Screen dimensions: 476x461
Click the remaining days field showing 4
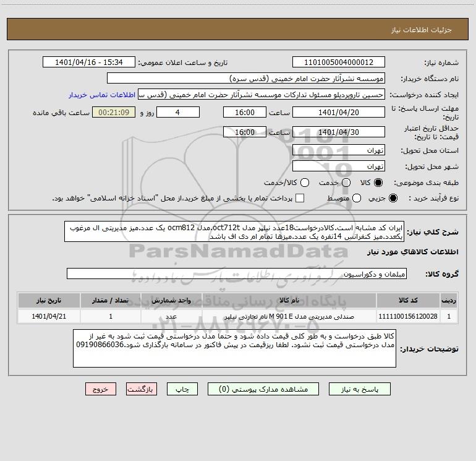pos(178,112)
